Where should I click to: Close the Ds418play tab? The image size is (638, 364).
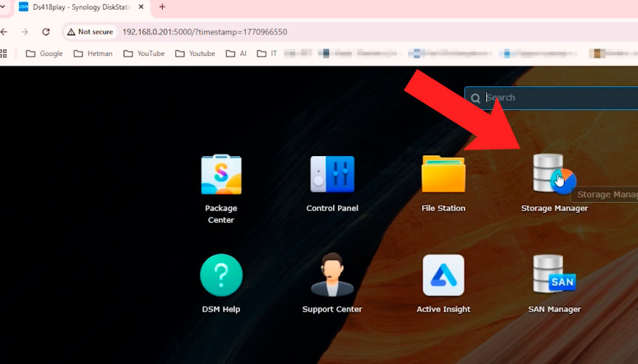(141, 7)
